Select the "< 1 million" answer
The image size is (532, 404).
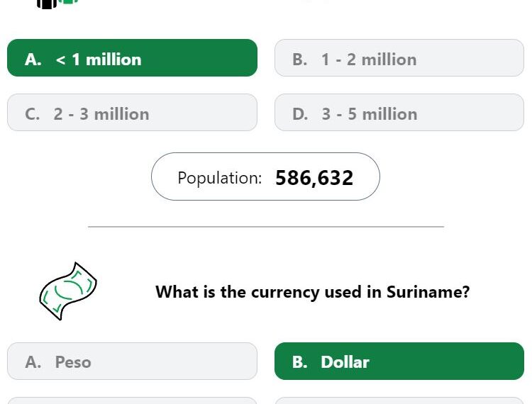[x=132, y=57]
